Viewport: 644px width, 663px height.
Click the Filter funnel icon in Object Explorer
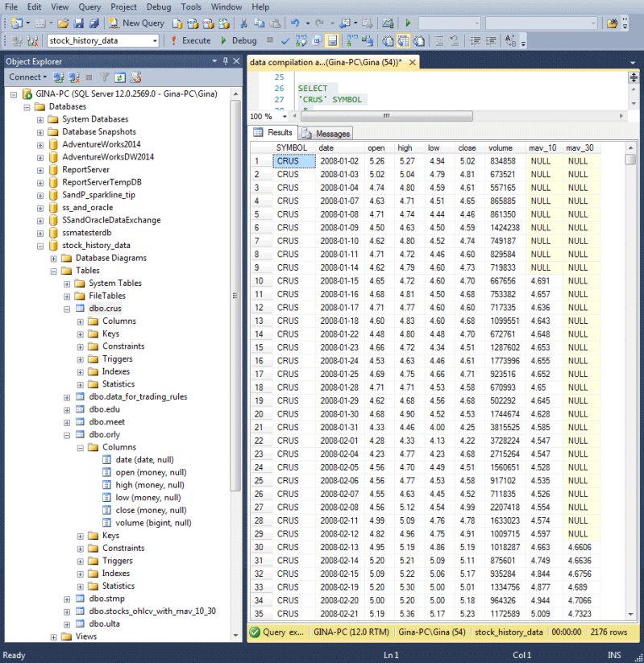(x=105, y=77)
